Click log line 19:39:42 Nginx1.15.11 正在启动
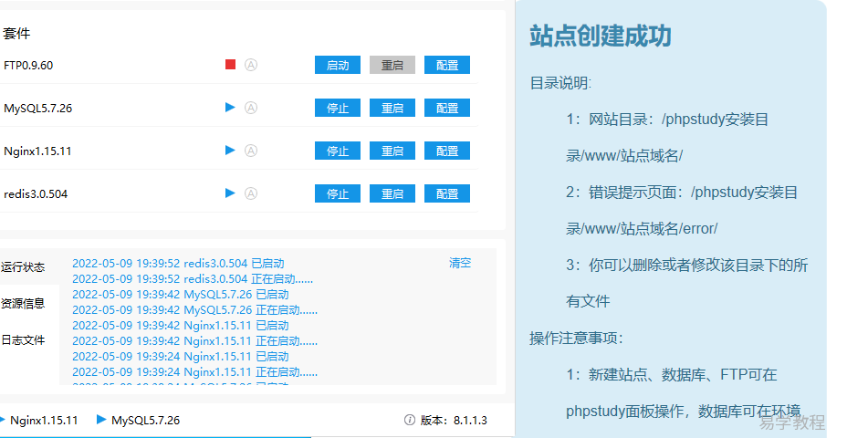The width and height of the screenshot is (868, 438). [x=194, y=340]
